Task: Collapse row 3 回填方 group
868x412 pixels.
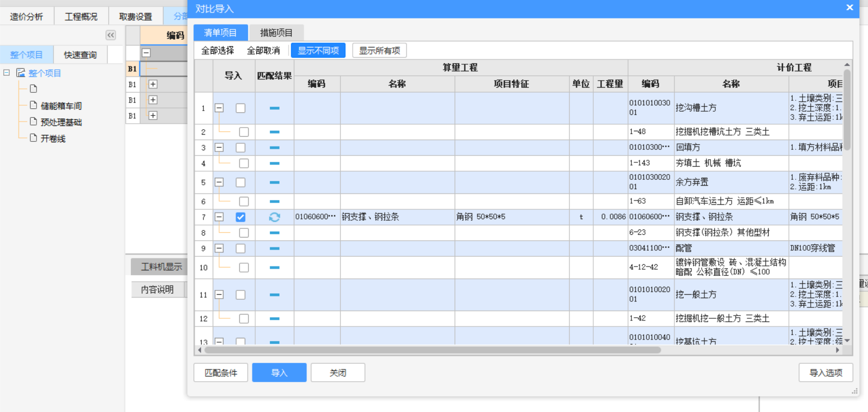Action: [x=219, y=148]
